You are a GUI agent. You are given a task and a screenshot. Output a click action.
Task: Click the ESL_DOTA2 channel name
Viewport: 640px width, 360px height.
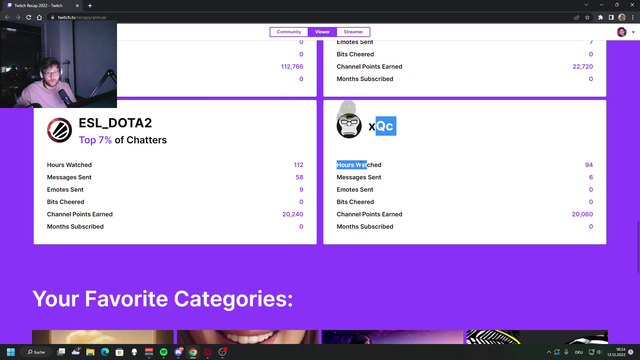[115, 123]
